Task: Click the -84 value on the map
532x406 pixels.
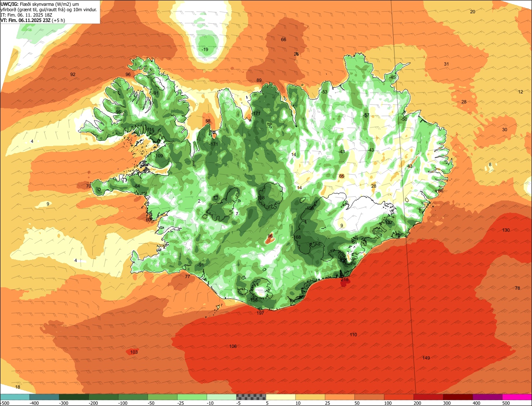Action: tap(137, 186)
